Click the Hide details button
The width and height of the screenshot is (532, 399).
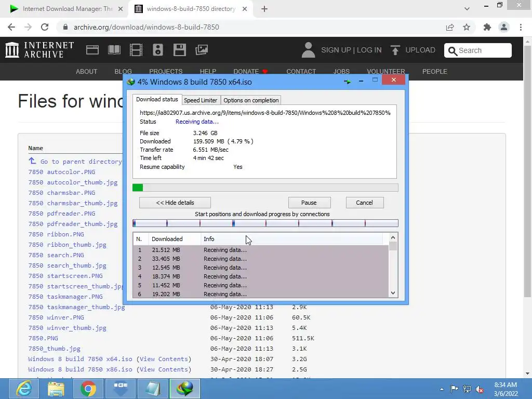point(175,203)
